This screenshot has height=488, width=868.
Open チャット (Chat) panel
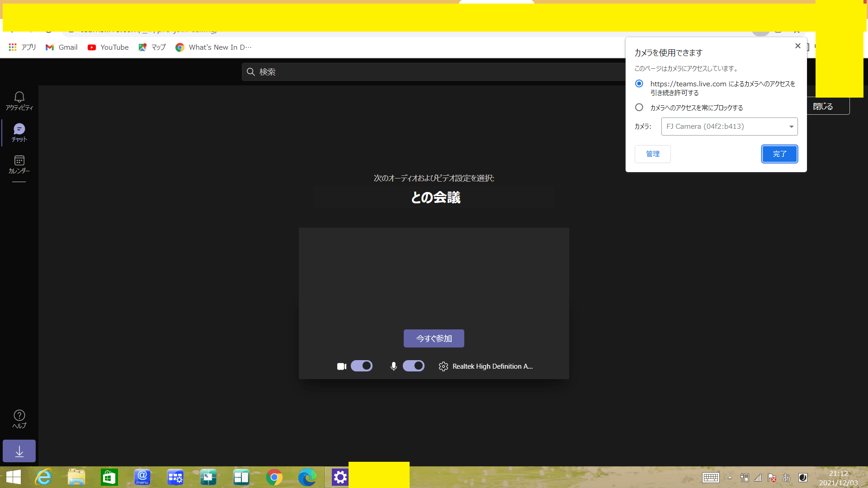tap(19, 132)
